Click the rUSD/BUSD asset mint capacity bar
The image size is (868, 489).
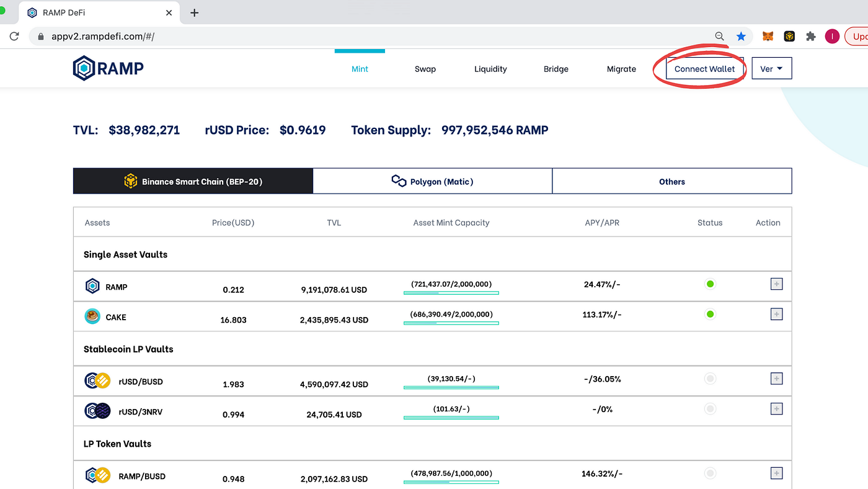tap(451, 387)
